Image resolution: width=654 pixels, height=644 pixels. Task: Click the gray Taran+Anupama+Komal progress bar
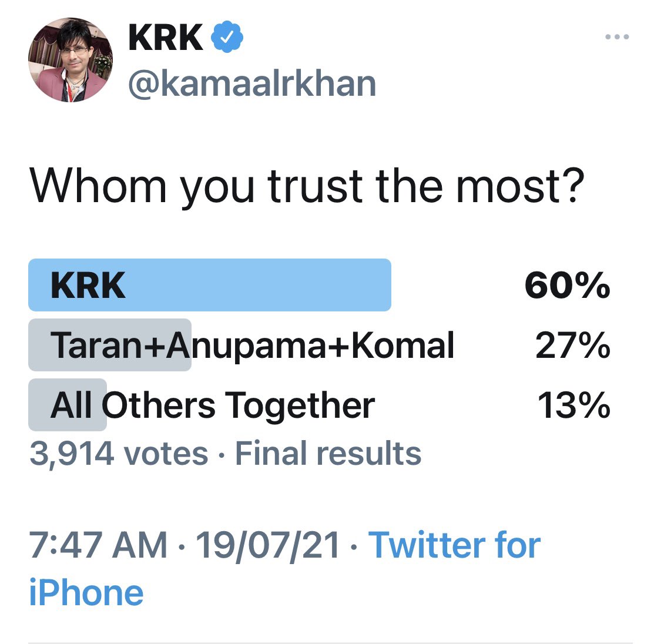click(109, 346)
